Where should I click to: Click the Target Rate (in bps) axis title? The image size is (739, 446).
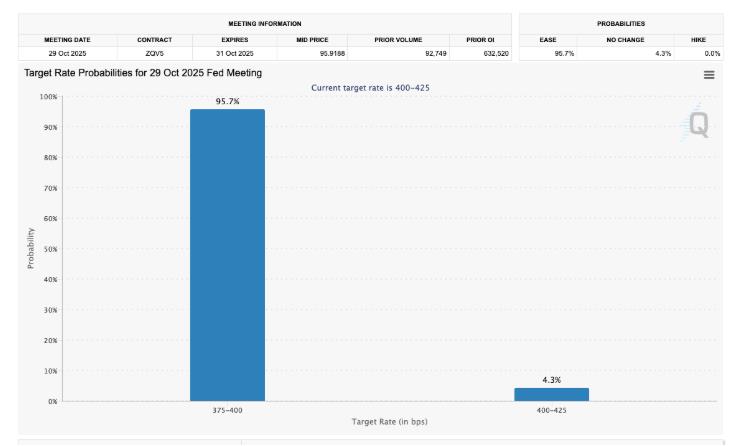389,421
